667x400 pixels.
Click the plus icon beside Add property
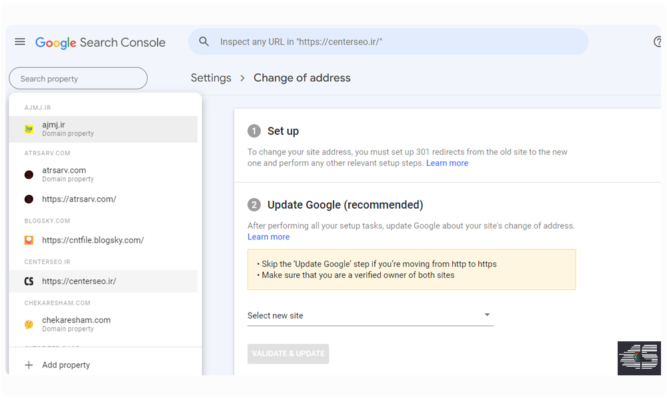29,365
